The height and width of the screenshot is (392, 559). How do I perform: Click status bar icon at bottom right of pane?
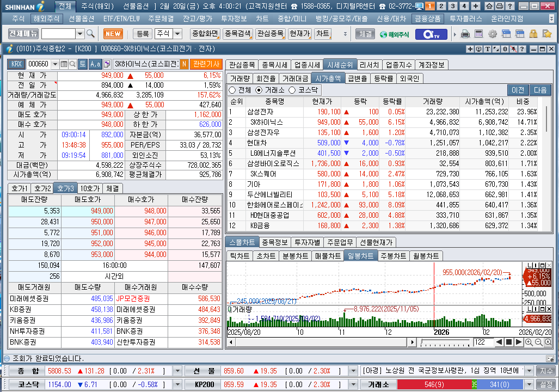point(550,358)
